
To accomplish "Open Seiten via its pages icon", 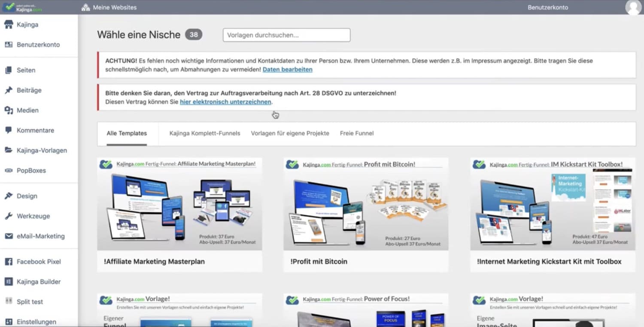I will (9, 70).
